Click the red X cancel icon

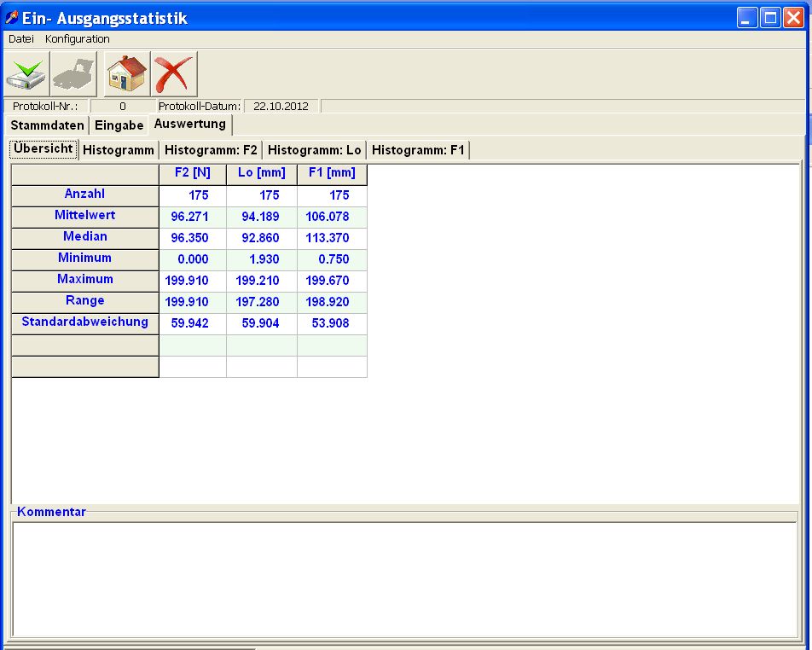pos(174,74)
